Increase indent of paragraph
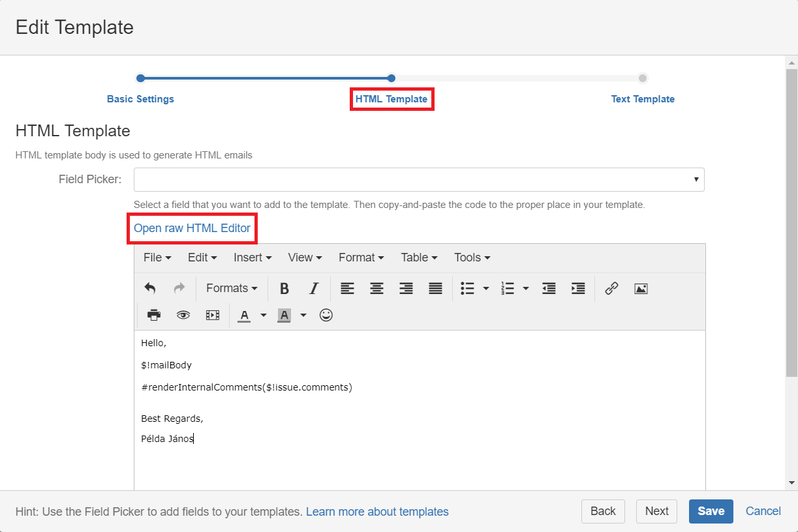Image resolution: width=798 pixels, height=532 pixels. (x=578, y=288)
